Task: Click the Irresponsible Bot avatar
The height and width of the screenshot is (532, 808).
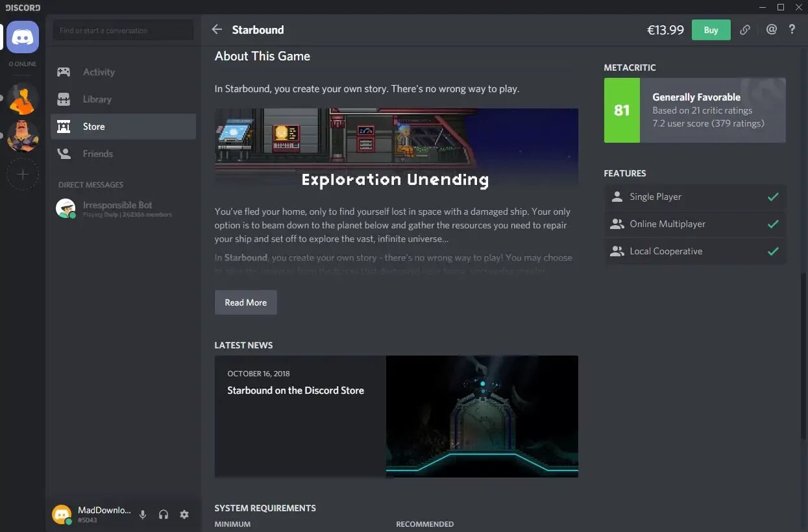Action: tap(66, 208)
